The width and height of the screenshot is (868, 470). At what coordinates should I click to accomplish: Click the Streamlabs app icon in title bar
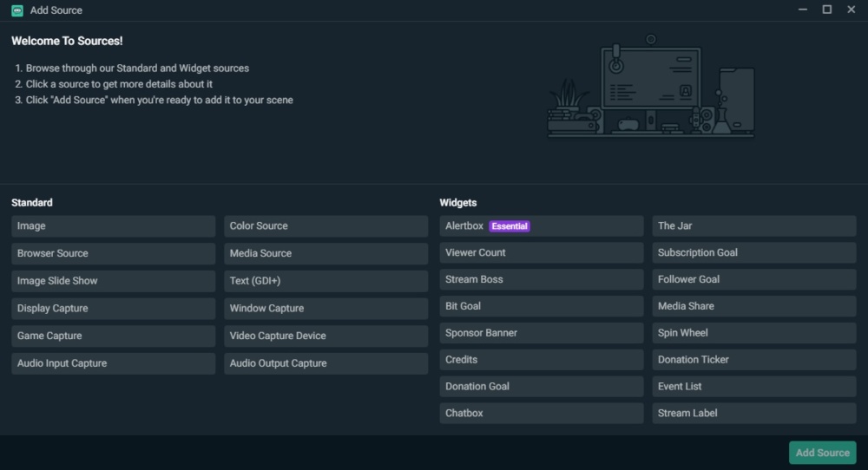(17, 10)
